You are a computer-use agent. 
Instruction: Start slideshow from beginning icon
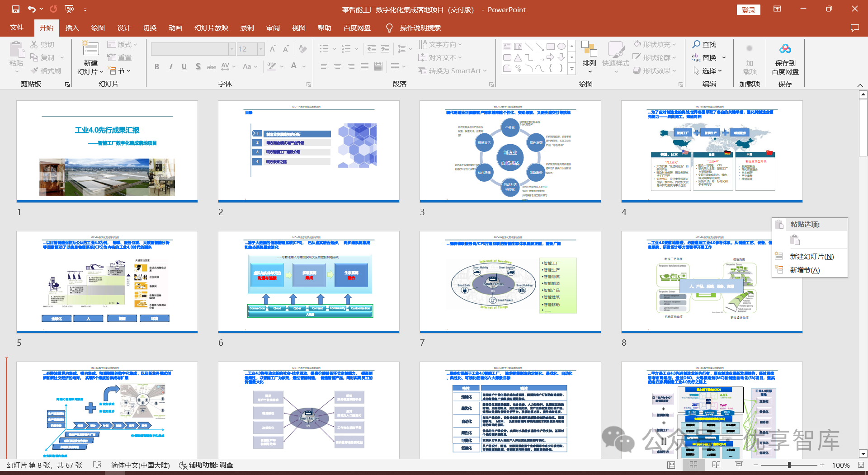pyautogui.click(x=69, y=9)
